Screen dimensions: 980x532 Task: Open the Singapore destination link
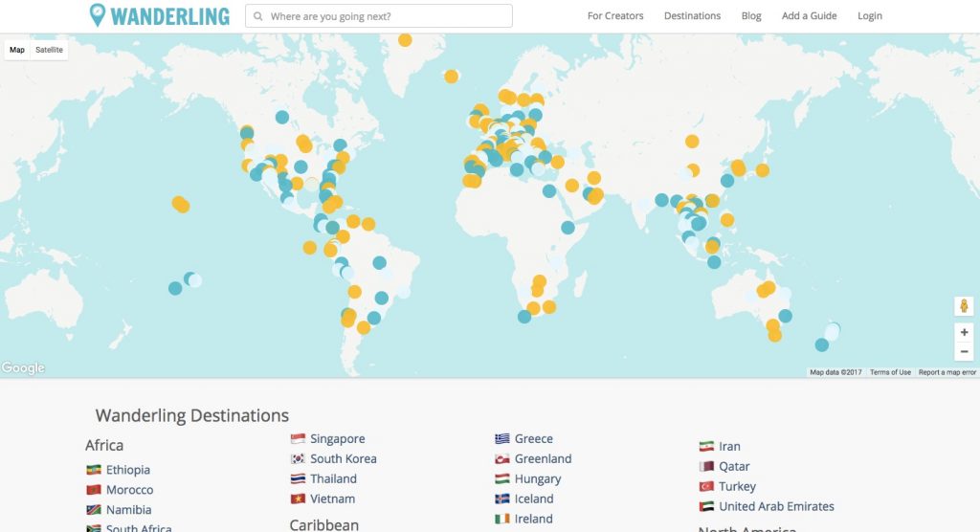coord(338,439)
